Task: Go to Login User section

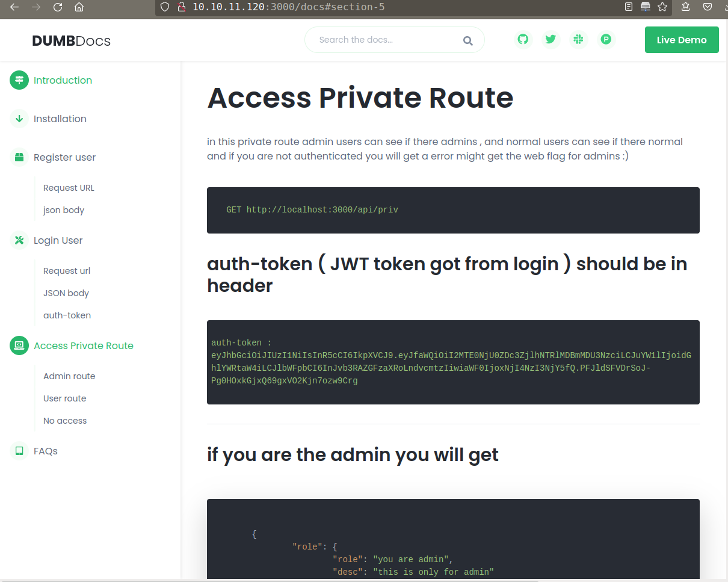Action: point(58,240)
